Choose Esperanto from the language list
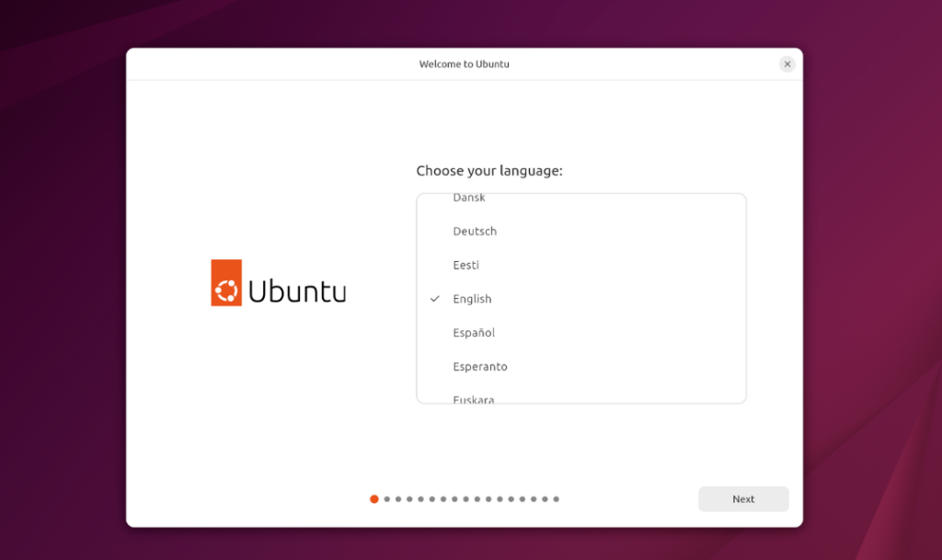Screen dimensions: 942x560 coord(480,367)
